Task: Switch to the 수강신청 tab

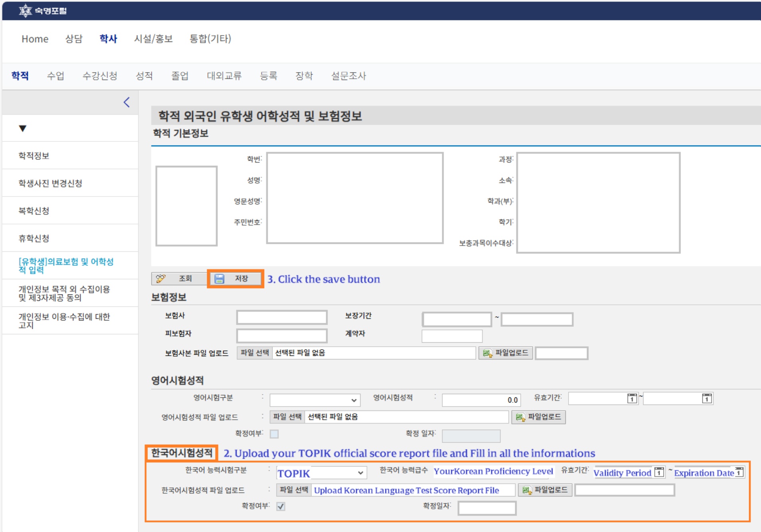Action: pos(100,76)
